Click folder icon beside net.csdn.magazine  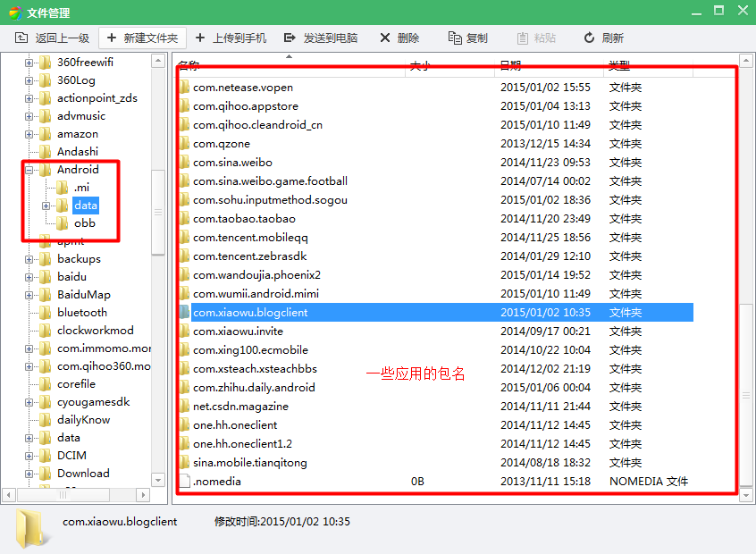pyautogui.click(x=184, y=407)
